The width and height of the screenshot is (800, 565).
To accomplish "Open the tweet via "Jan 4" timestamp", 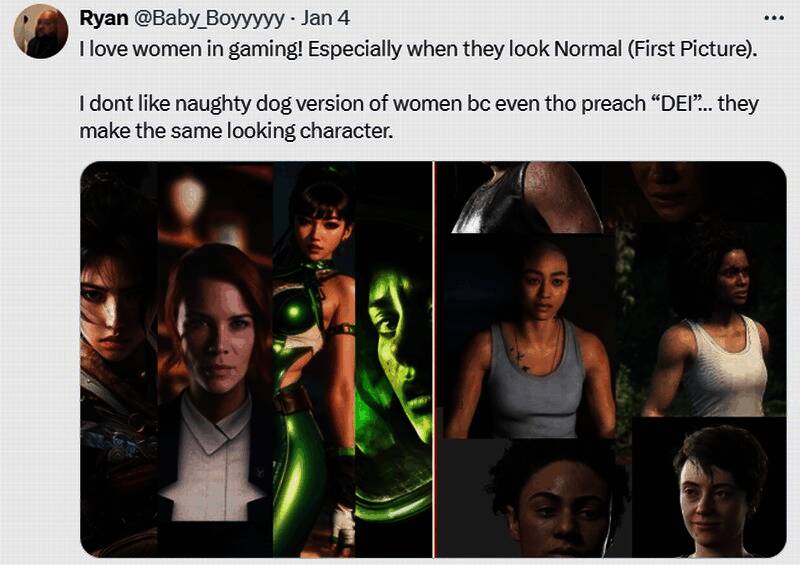I will pos(325,18).
